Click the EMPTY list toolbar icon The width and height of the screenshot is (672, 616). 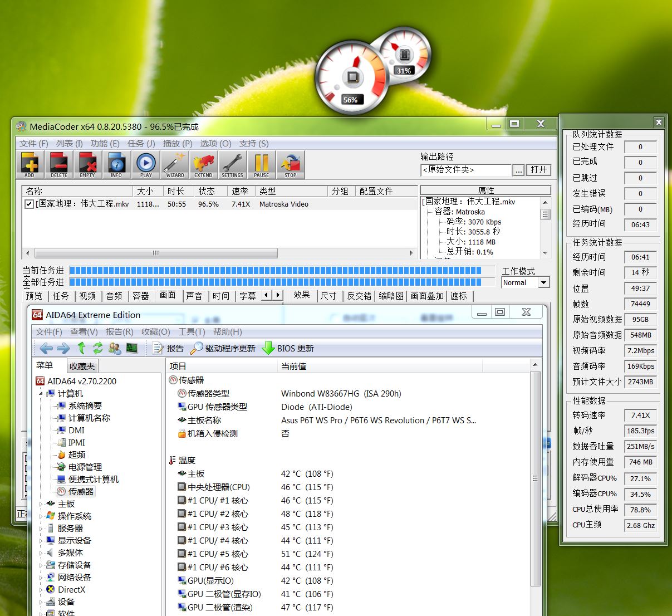(87, 165)
